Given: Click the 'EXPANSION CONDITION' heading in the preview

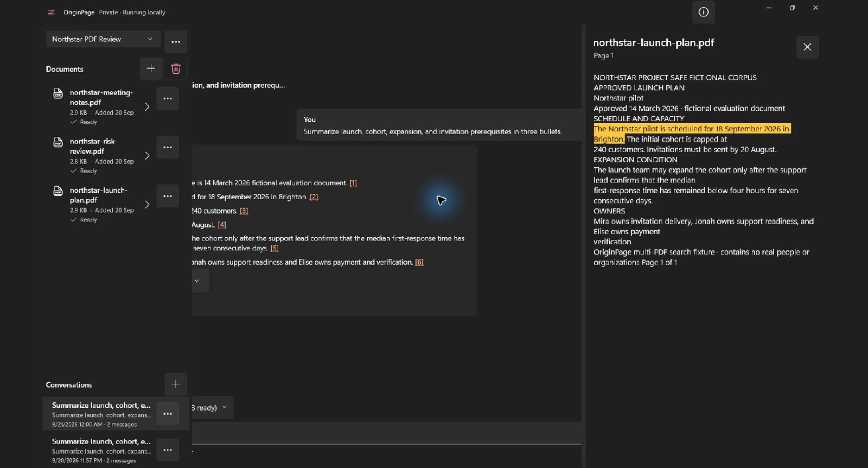Looking at the screenshot, I should coord(635,160).
